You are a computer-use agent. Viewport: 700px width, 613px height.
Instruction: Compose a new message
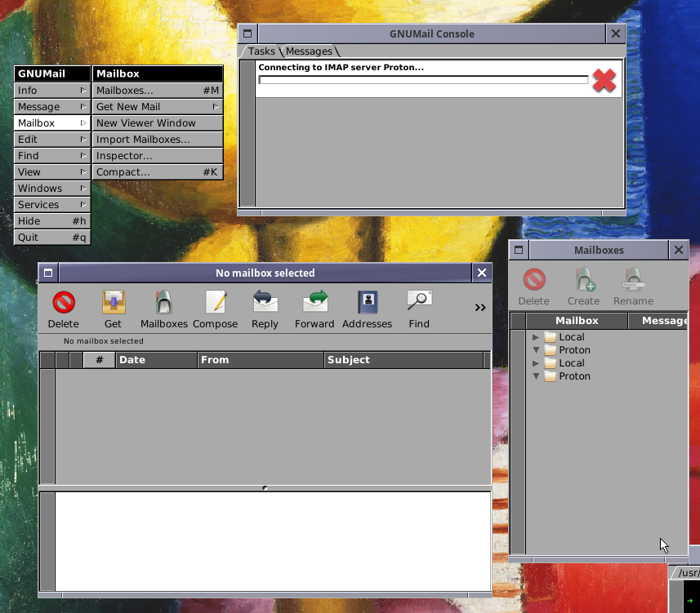click(x=215, y=304)
